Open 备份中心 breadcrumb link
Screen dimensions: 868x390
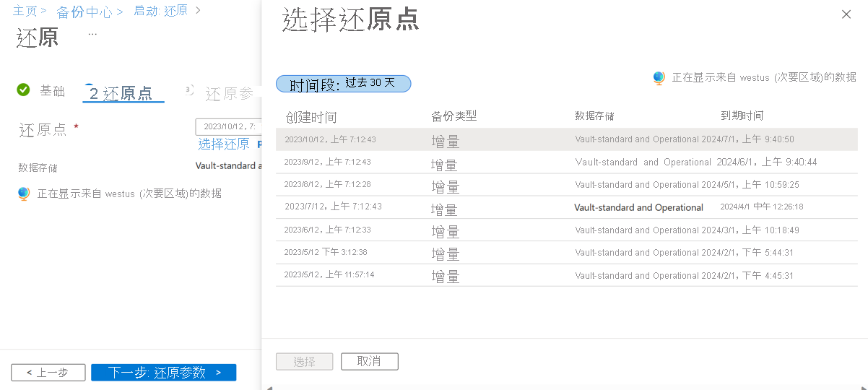[84, 12]
